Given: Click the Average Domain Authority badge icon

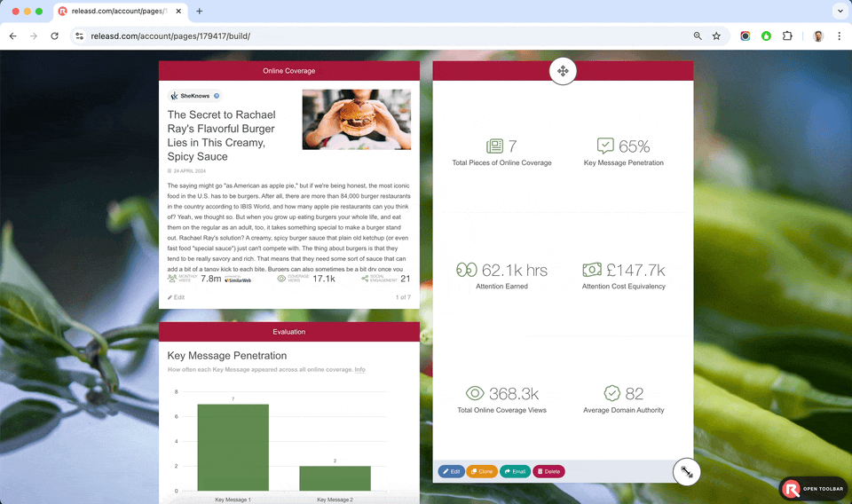Looking at the screenshot, I should [x=611, y=393].
